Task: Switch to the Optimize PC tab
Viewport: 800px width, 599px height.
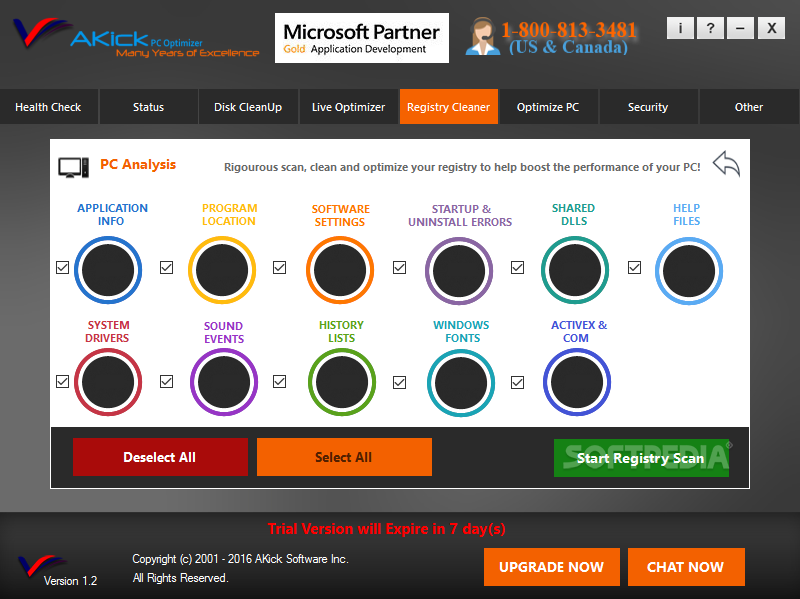Action: click(x=548, y=107)
